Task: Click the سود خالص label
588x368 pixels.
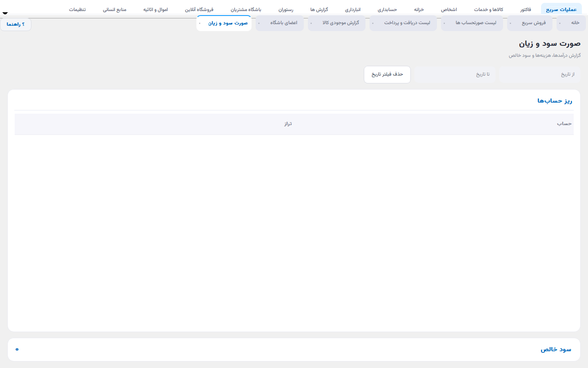Action: 556,350
